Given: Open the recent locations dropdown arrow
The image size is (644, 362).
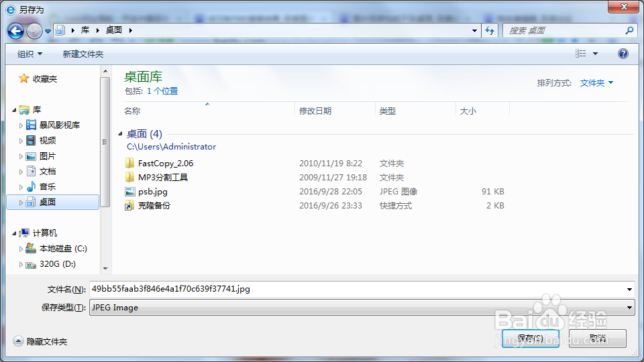Looking at the screenshot, I should click(x=48, y=32).
